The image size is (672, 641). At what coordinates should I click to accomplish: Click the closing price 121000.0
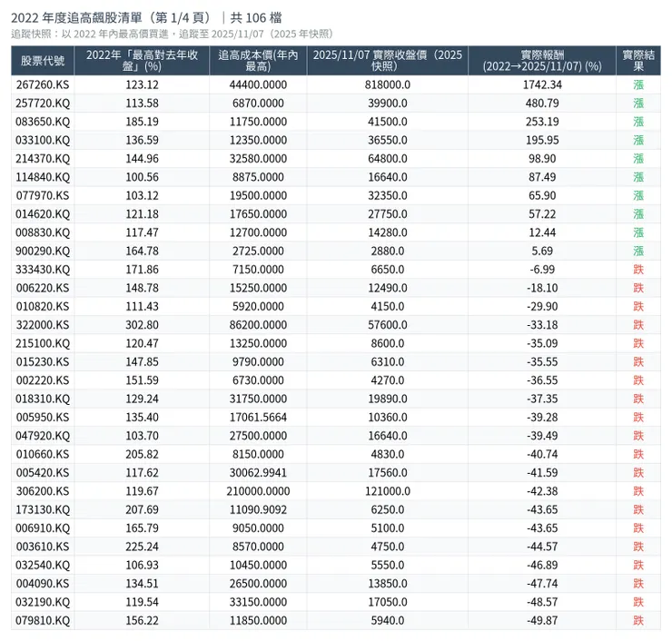tap(388, 491)
